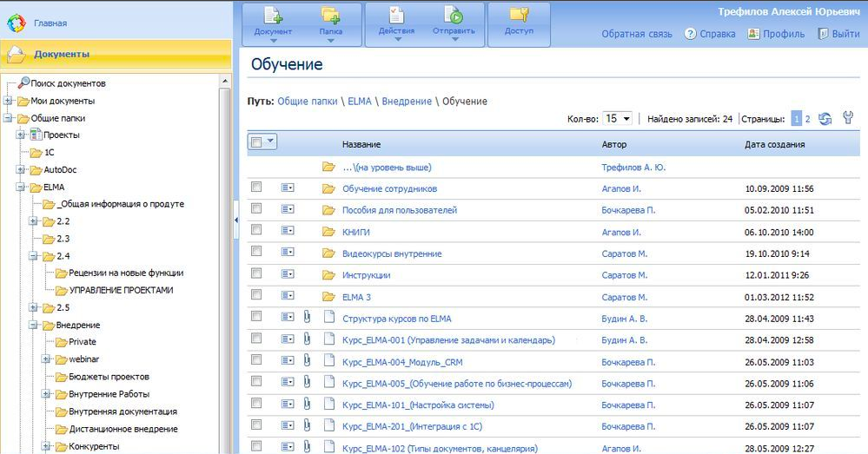This screenshot has height=454, width=868.
Task: Click the Доступ key icon
Action: pyautogui.click(x=520, y=15)
